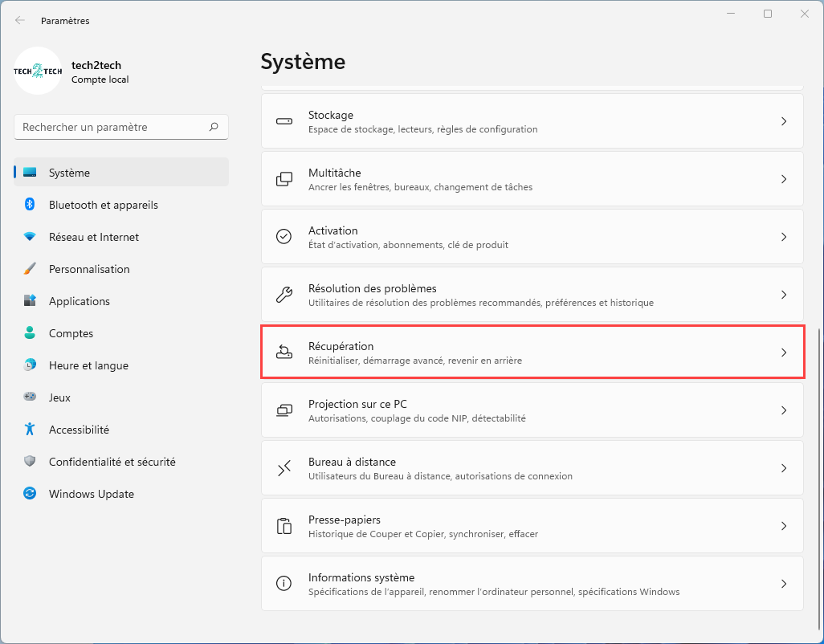The height and width of the screenshot is (644, 824).
Task: Expand the Récupération row chevron
Action: pos(784,353)
